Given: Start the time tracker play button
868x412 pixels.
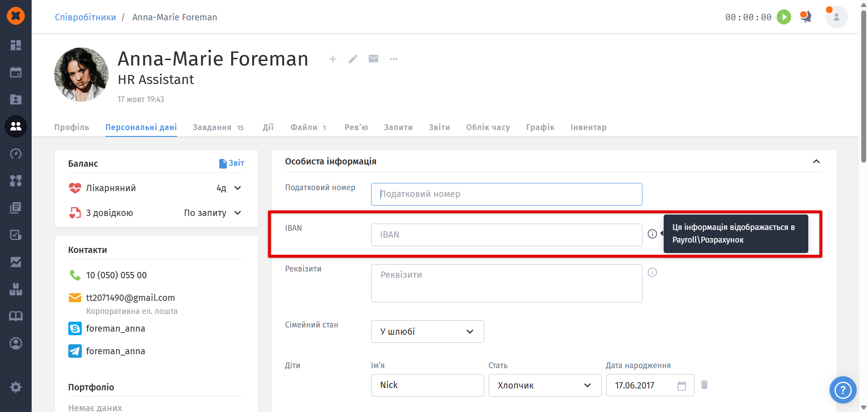Looking at the screenshot, I should 783,17.
